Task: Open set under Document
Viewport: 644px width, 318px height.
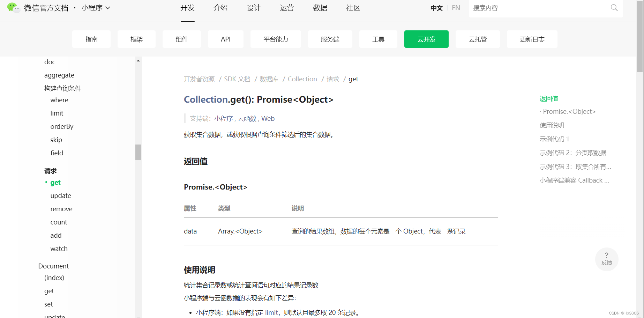Action: pyautogui.click(x=48, y=304)
